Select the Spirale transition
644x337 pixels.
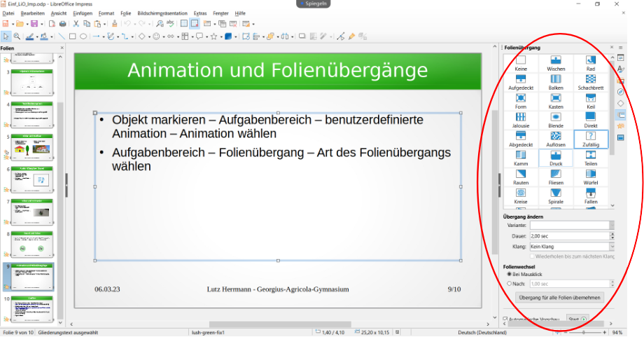pyautogui.click(x=556, y=196)
